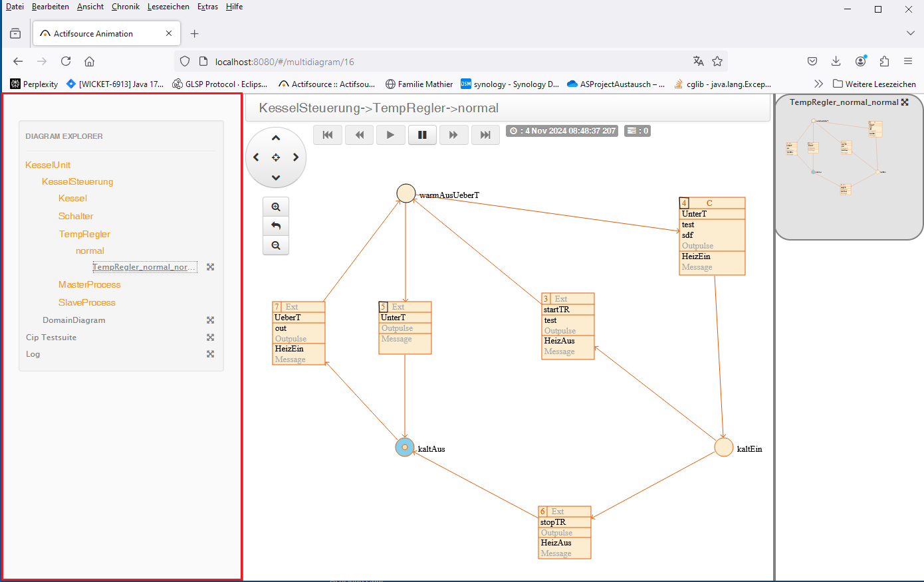Toggle the Cip Testsuite expand icon
Screen dimensions: 924x582
point(210,338)
